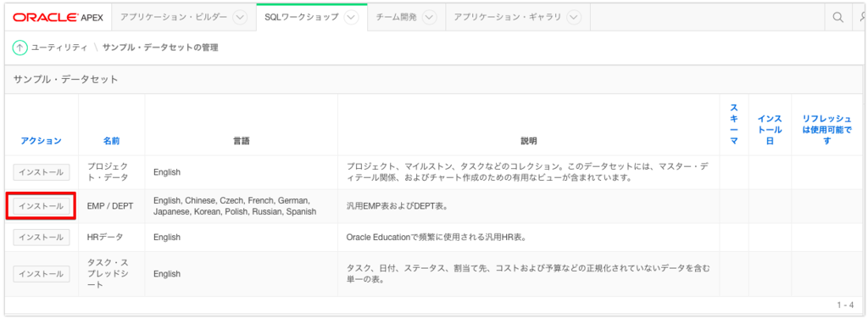Screen dimensions: 868x319
Task: Click the 言語 column header
Action: [241, 141]
